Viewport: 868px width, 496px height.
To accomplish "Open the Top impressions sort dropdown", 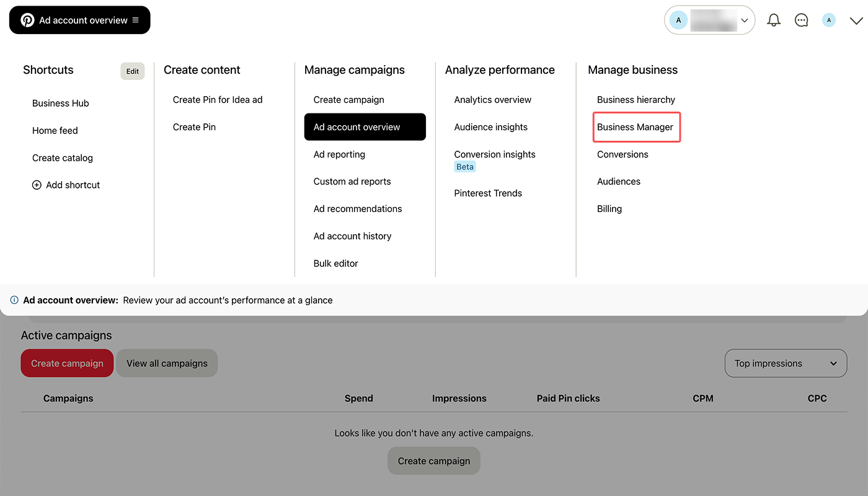I will click(786, 363).
